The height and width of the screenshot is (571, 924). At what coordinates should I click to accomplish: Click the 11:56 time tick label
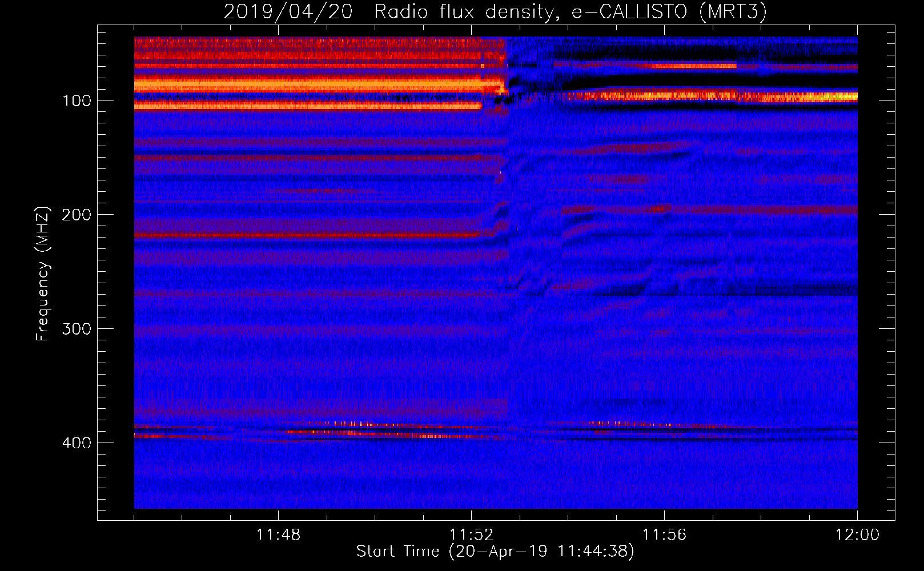pos(664,535)
